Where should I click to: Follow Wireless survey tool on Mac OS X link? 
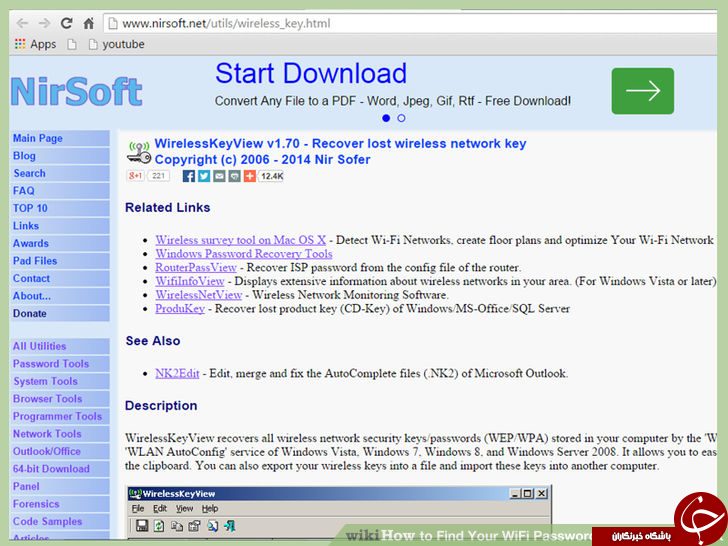pos(240,240)
